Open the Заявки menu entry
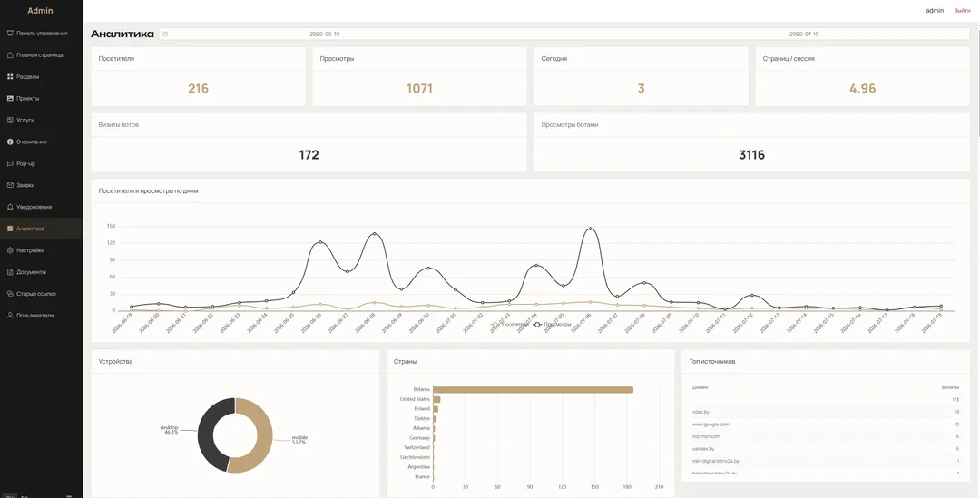This screenshot has height=498, width=980. (x=41, y=185)
